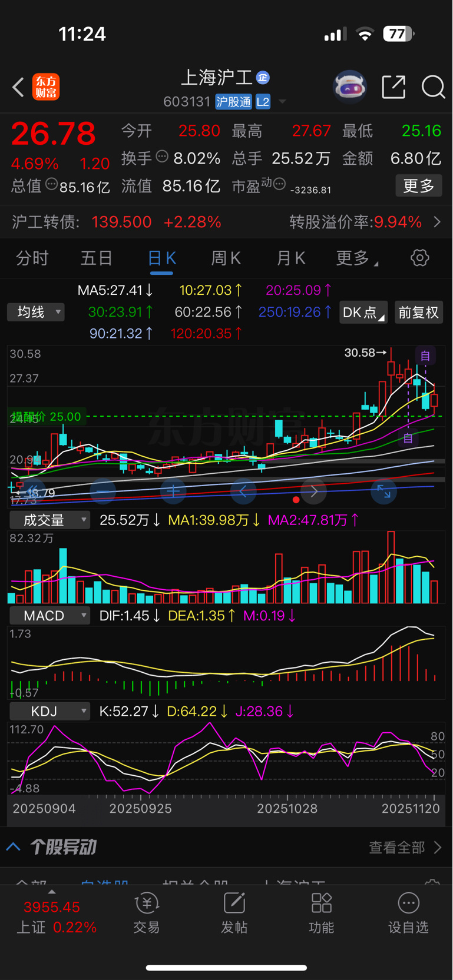Expand the stock code dropdown arrow
Viewport: 453px width, 980px height.
[x=282, y=102]
